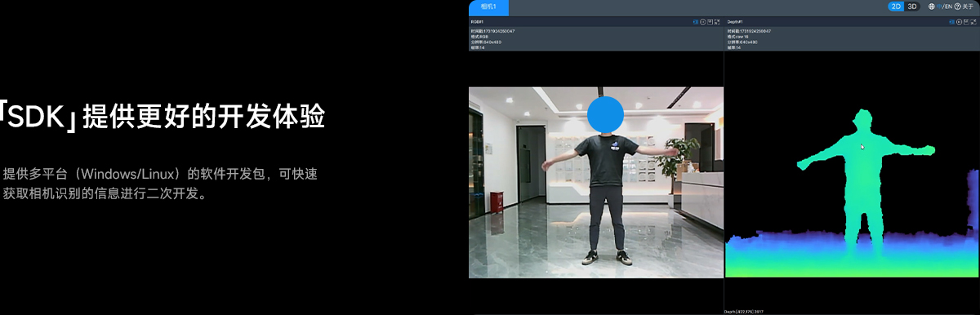Screen dimensions: 980x315
Task: Pause the Depth#1 stream
Action: (x=959, y=22)
